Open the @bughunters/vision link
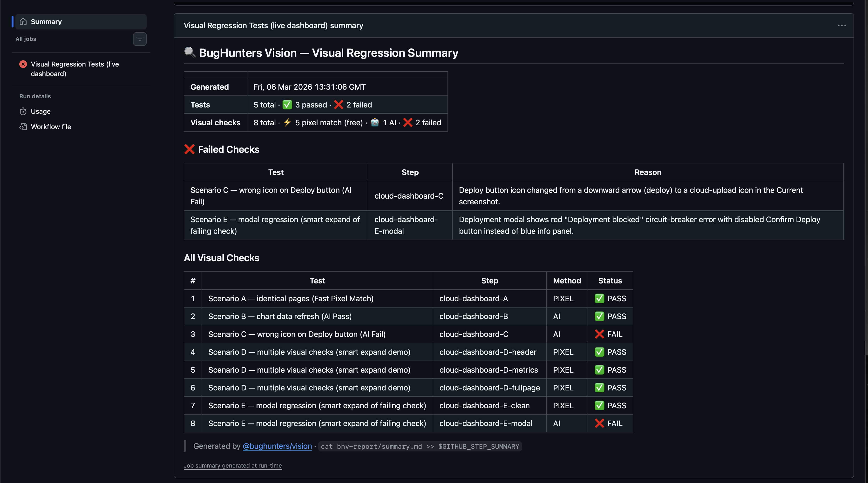 (x=277, y=446)
